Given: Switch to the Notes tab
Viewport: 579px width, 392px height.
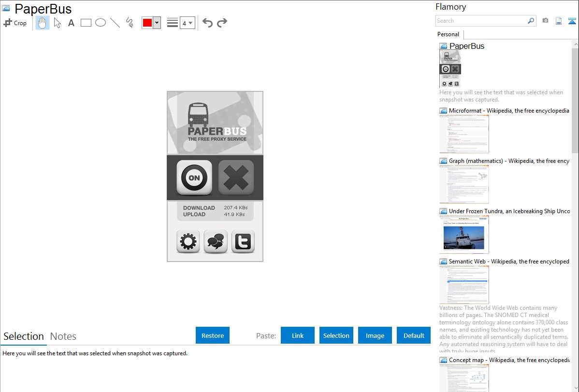Looking at the screenshot, I should (x=63, y=336).
